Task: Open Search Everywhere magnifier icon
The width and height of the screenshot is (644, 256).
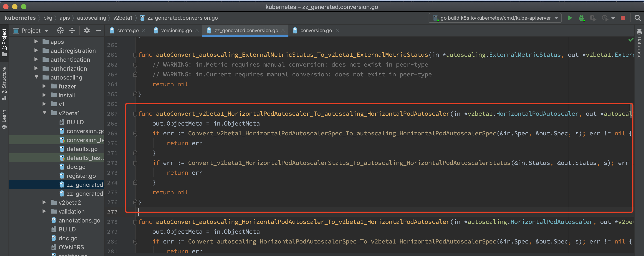Action: pyautogui.click(x=637, y=18)
